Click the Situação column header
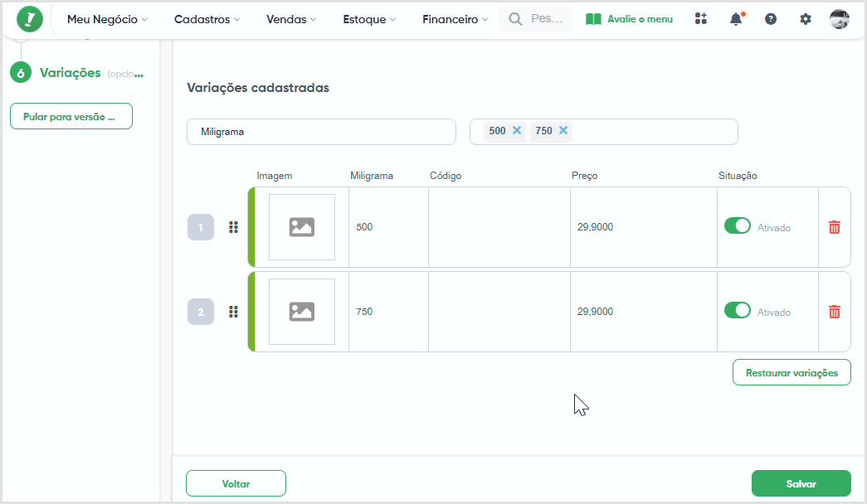 tap(738, 176)
